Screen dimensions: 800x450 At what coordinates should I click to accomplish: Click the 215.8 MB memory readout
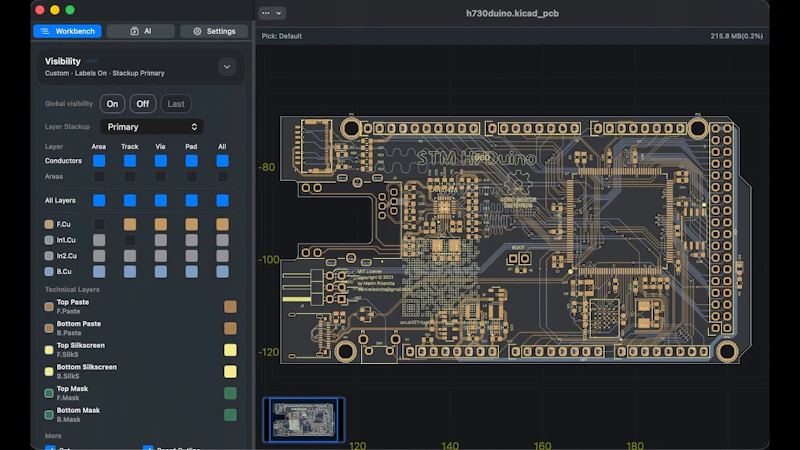coord(736,36)
